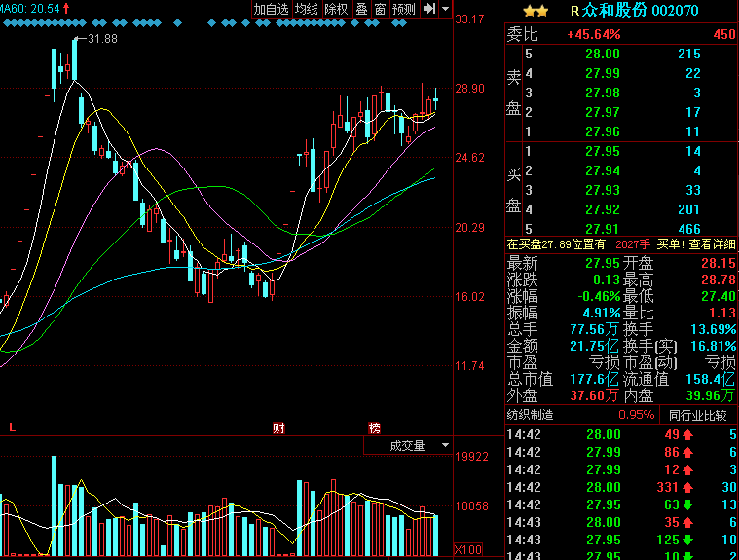
Task: Click the 加自选 add-to-watchlist button
Action: point(272,9)
